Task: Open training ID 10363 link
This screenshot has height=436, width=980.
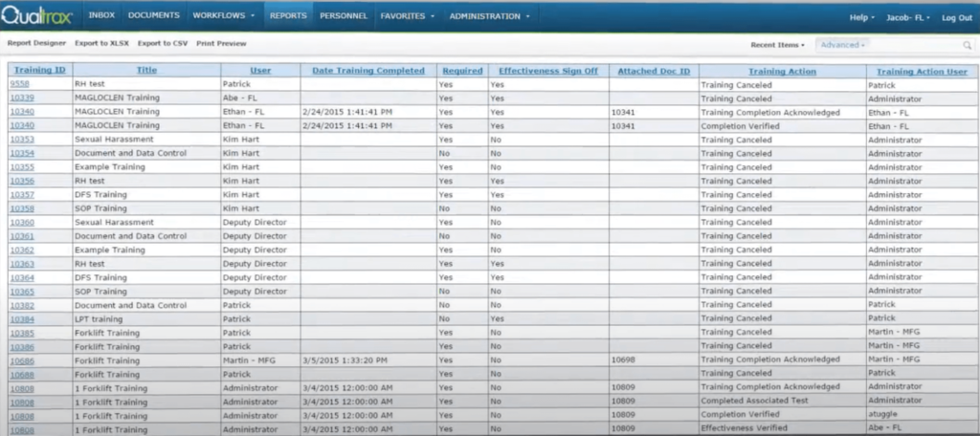Action: pyautogui.click(x=22, y=264)
